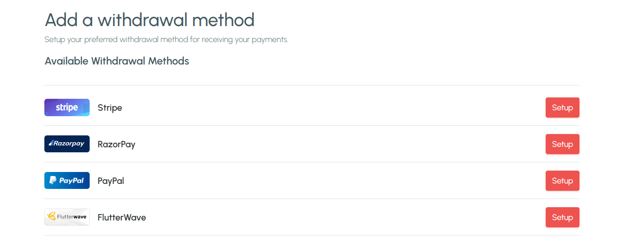This screenshot has height=247, width=644.
Task: Choose the PayPal method name label
Action: 111,181
